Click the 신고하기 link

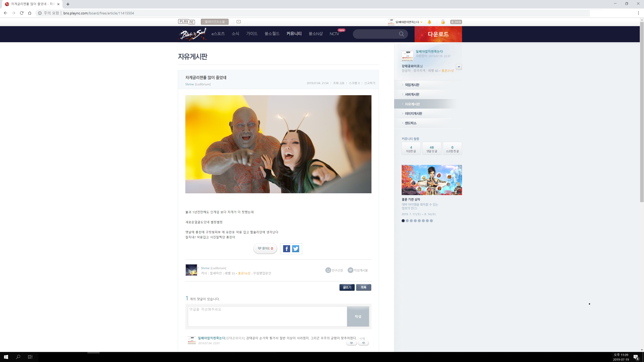pos(369,83)
